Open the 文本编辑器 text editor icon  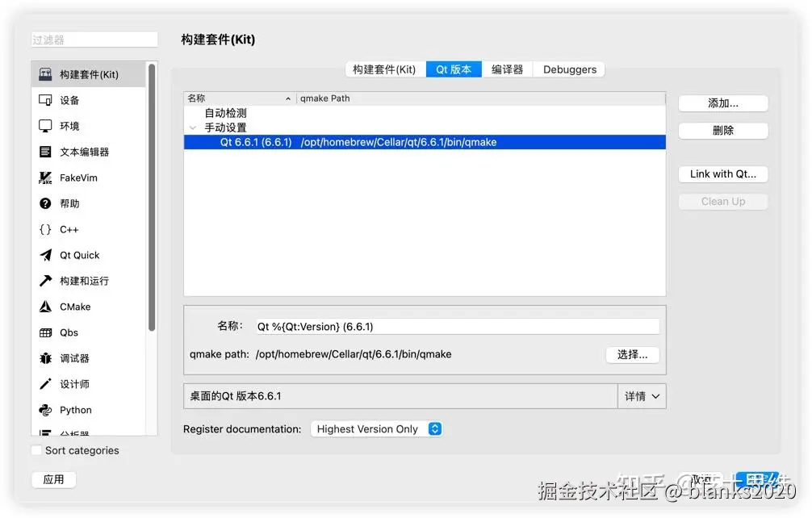pyautogui.click(x=45, y=152)
